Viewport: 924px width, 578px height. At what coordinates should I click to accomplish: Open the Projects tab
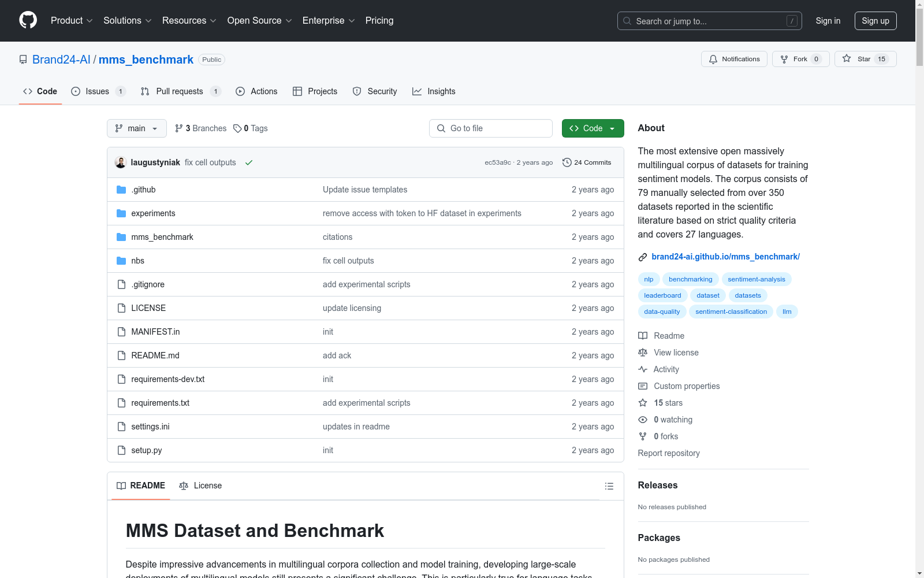pyautogui.click(x=315, y=91)
